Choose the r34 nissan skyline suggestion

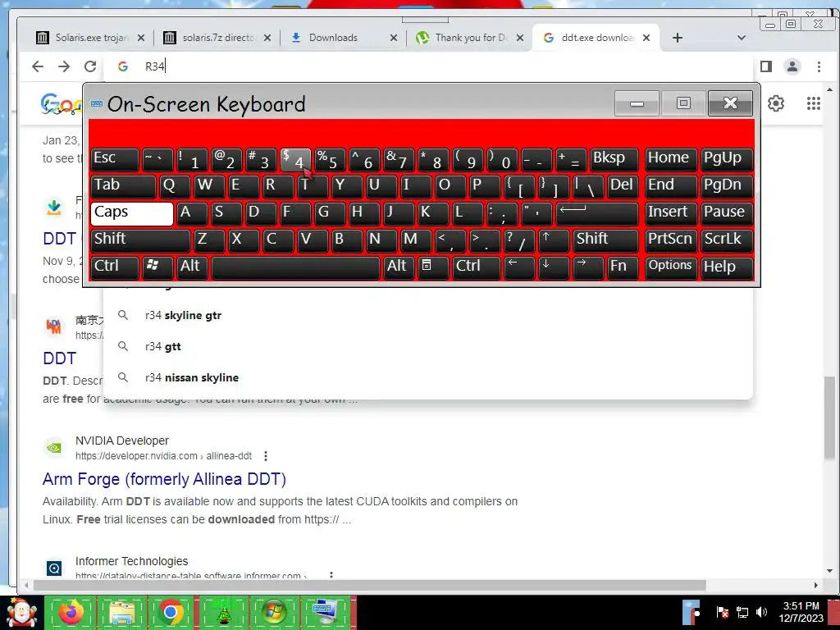(x=427, y=377)
